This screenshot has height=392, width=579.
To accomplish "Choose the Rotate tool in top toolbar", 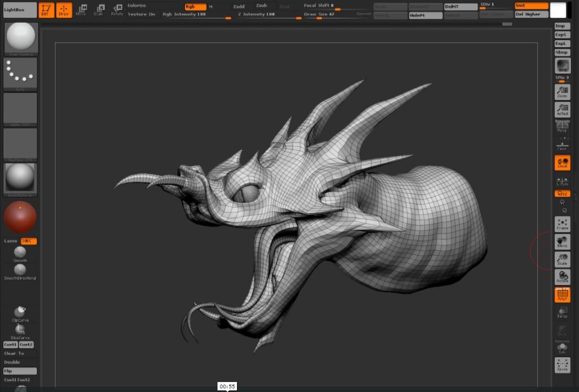I will click(117, 10).
